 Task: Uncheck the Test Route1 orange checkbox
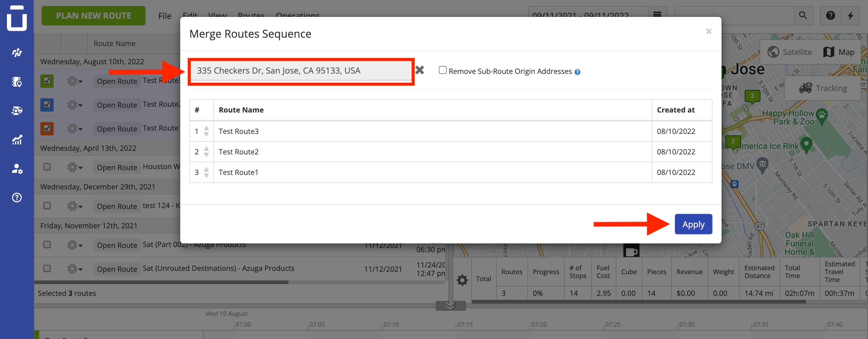47,128
